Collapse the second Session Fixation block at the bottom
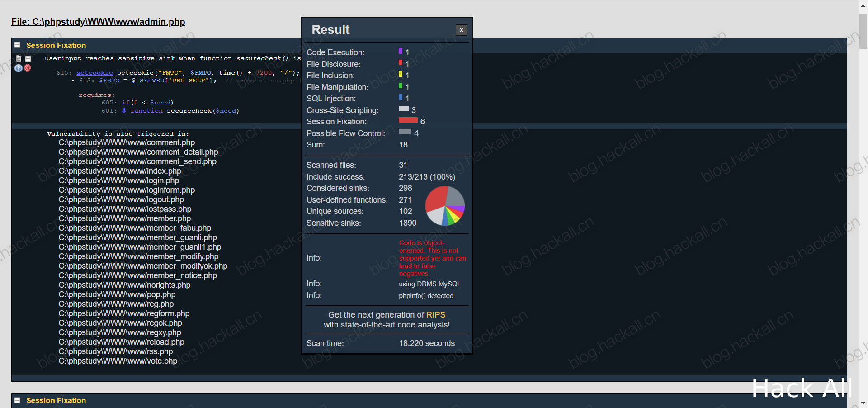Screen dimensions: 868x408 coord(17,400)
